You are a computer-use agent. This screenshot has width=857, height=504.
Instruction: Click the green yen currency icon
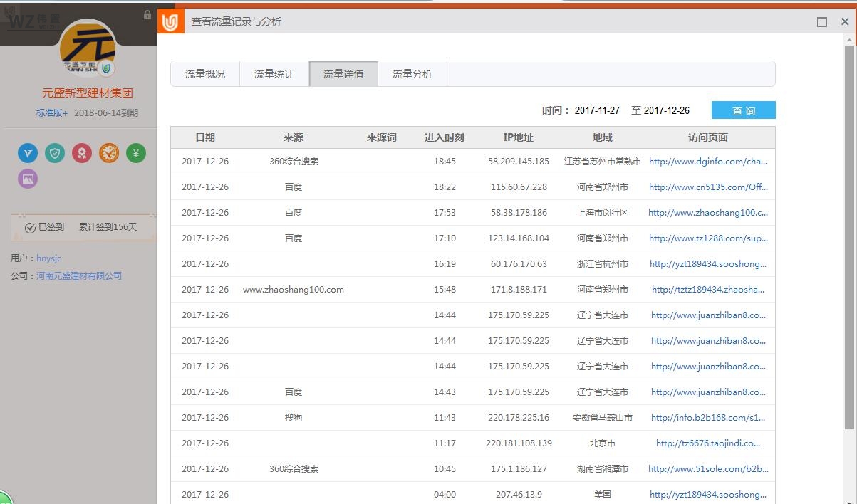pos(136,153)
